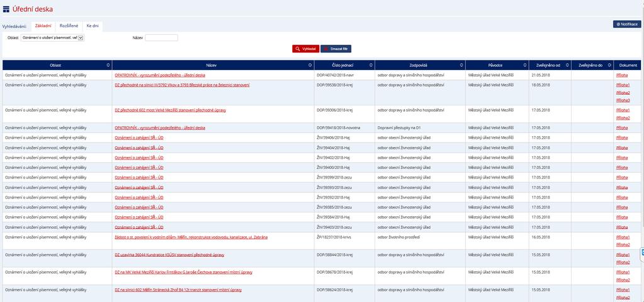Open the Ke dni search tab
Screen dimensions: 644x302
coord(93,26)
